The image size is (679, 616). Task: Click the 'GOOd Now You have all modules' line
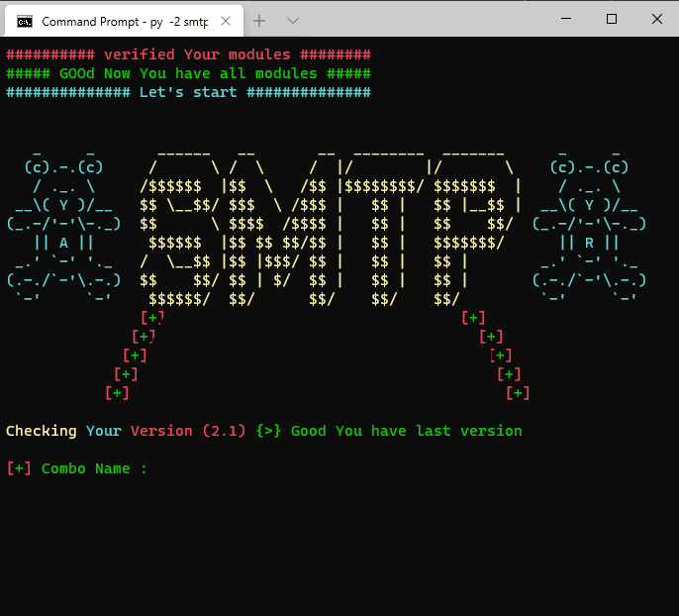[x=188, y=73]
